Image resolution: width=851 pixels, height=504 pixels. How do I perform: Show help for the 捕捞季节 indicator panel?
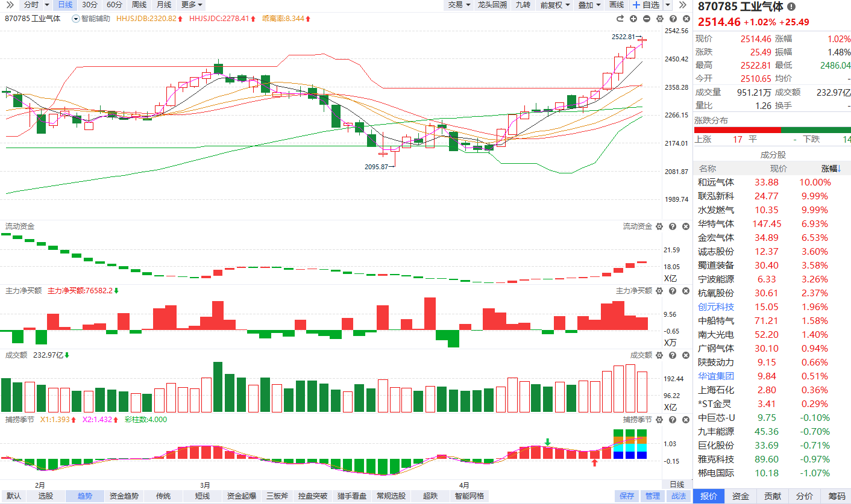(672, 420)
